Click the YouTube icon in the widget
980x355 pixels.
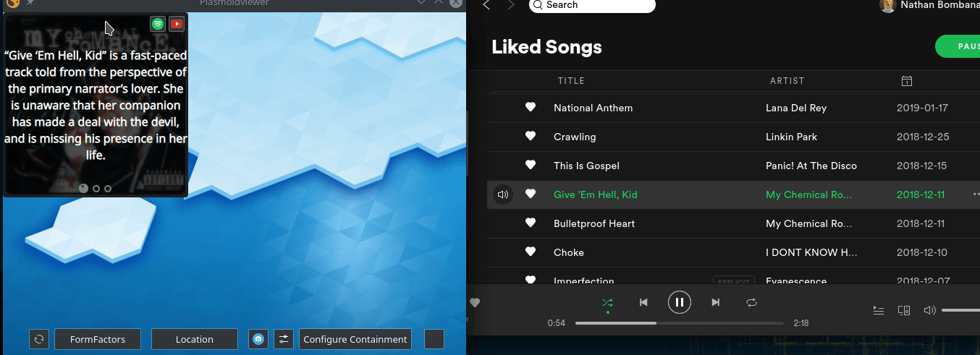coord(176,24)
